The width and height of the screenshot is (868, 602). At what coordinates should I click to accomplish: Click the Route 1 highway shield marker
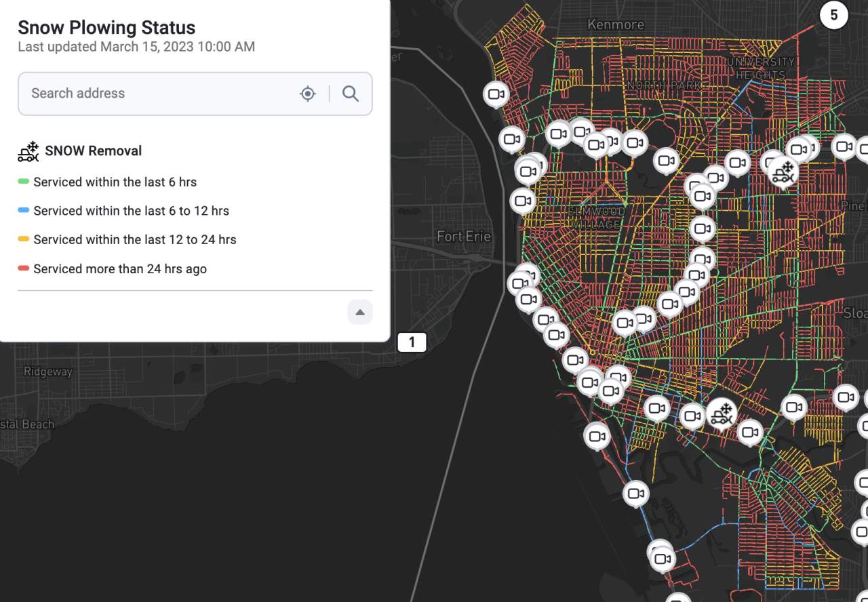tap(412, 342)
